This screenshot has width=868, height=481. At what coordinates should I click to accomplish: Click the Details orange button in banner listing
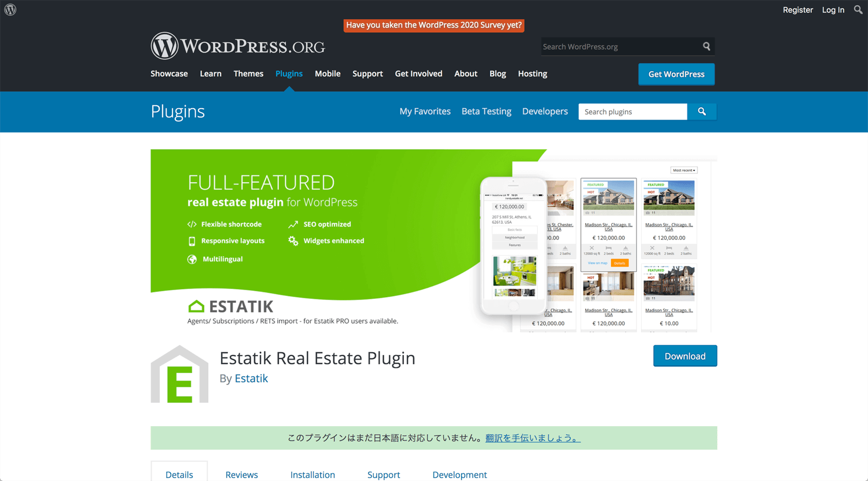click(x=620, y=263)
